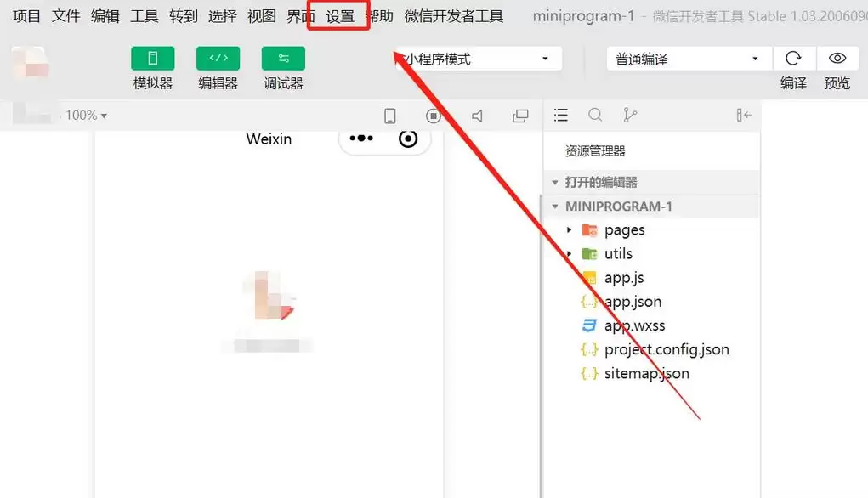
Task: Collapse the sidebar with the arrow icon
Action: tap(743, 115)
